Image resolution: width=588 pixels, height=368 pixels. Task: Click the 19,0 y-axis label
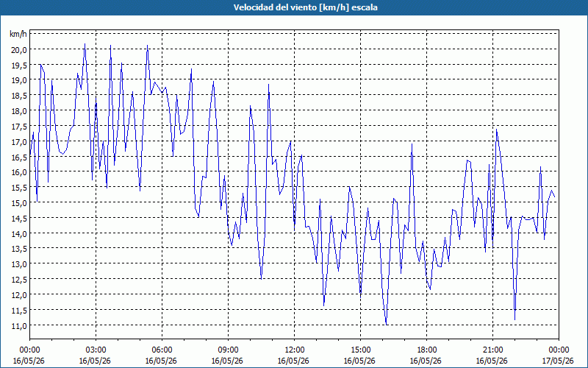tap(19, 80)
